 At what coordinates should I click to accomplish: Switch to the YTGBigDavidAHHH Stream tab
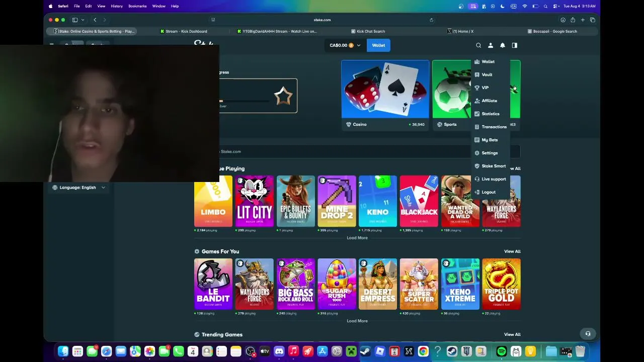(x=277, y=31)
